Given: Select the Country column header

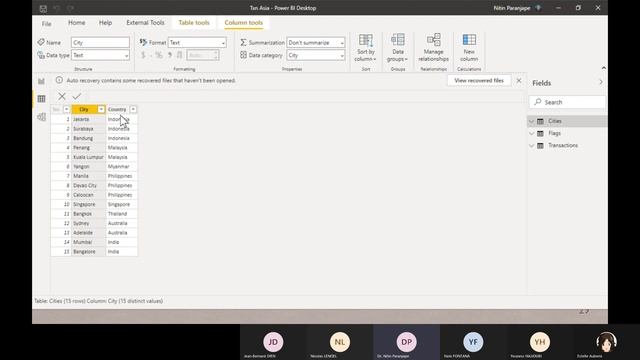Looking at the screenshot, I should pos(117,109).
